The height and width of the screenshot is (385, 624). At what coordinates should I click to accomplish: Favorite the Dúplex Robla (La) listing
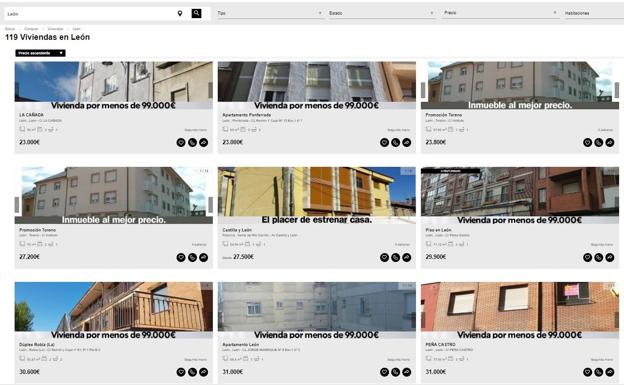tap(181, 372)
